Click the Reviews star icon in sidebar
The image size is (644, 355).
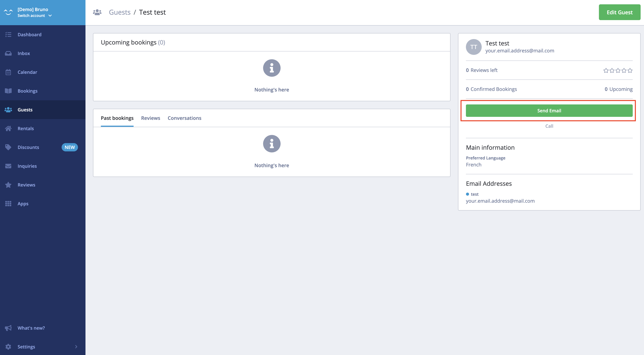[8, 185]
